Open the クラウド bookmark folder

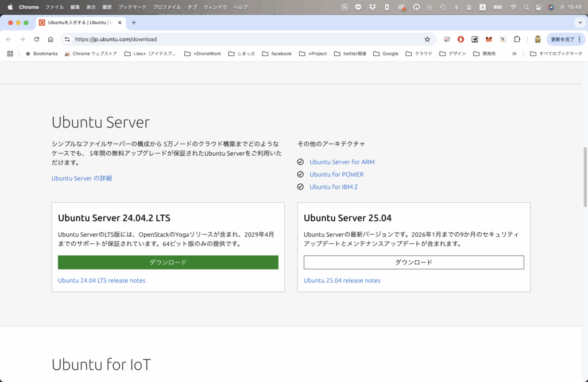pyautogui.click(x=419, y=53)
